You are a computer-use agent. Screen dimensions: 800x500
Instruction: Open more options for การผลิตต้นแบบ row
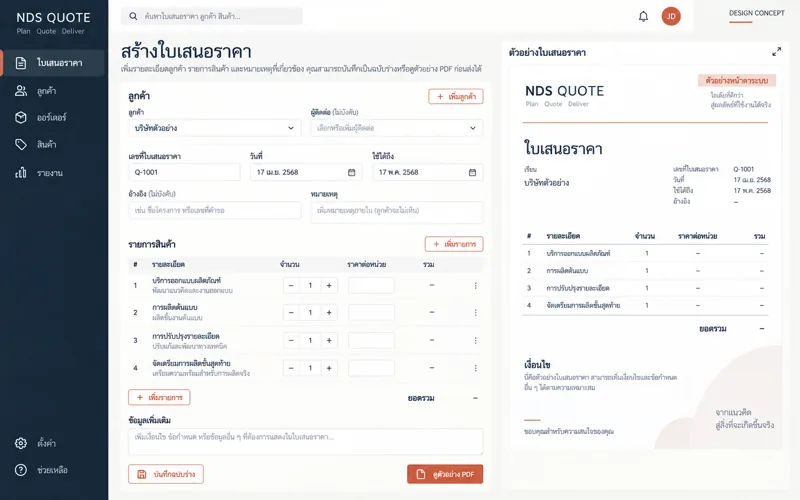click(x=476, y=312)
